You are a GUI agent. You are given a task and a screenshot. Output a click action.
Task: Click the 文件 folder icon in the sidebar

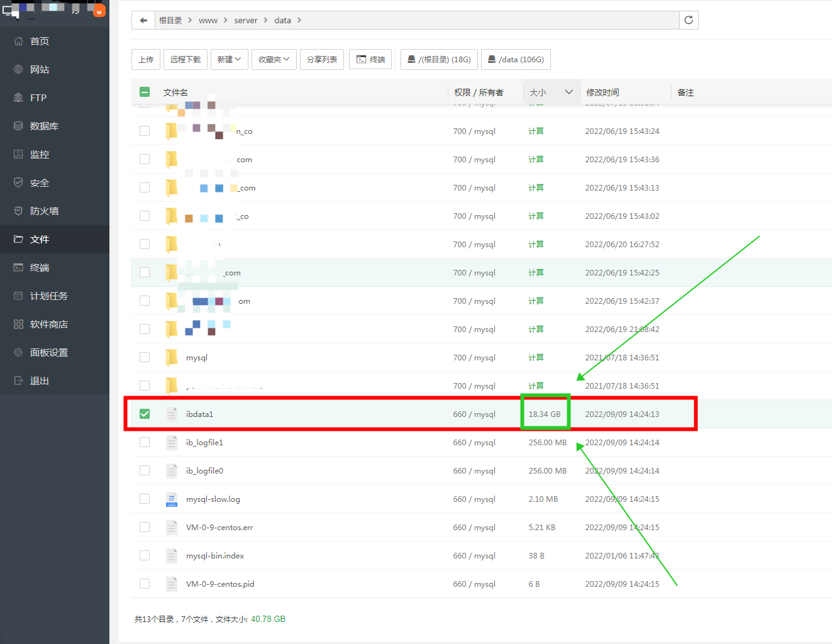tap(18, 239)
